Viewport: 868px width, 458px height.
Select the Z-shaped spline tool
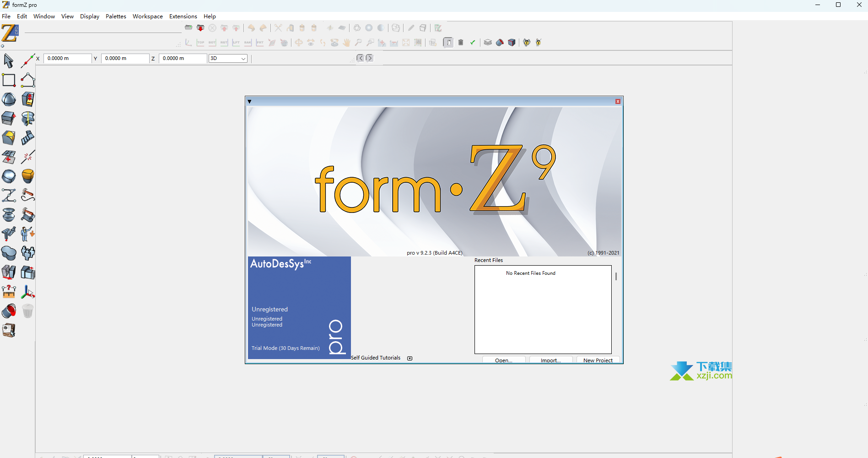click(9, 195)
